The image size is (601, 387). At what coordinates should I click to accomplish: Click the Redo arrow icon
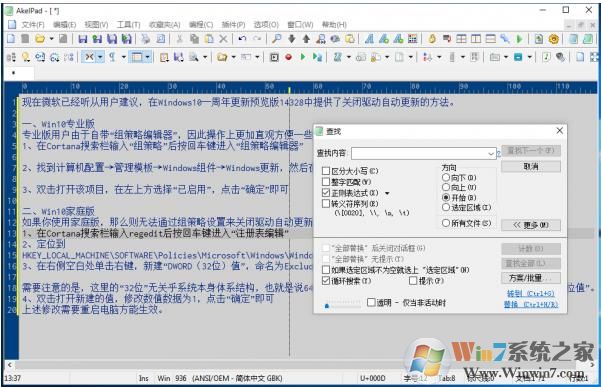click(x=257, y=39)
